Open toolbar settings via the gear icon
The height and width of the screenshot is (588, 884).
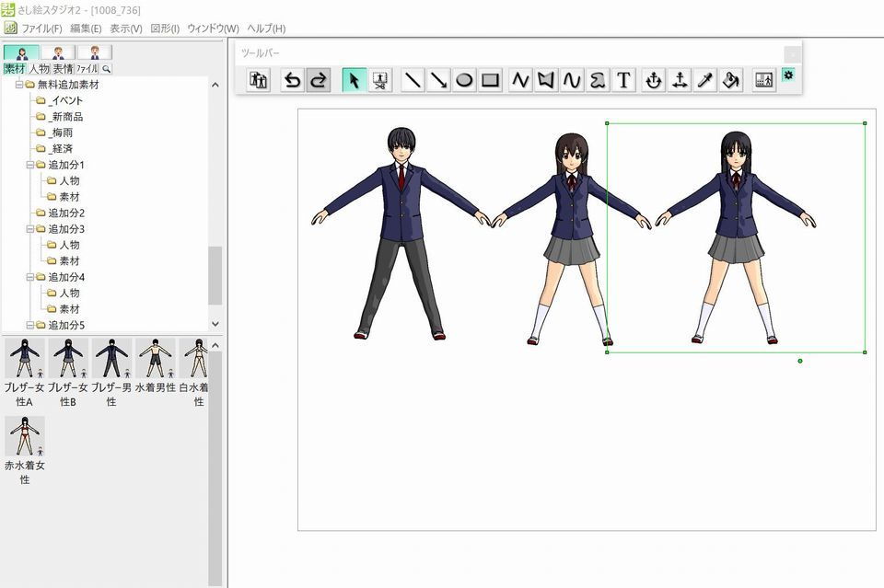(x=788, y=75)
